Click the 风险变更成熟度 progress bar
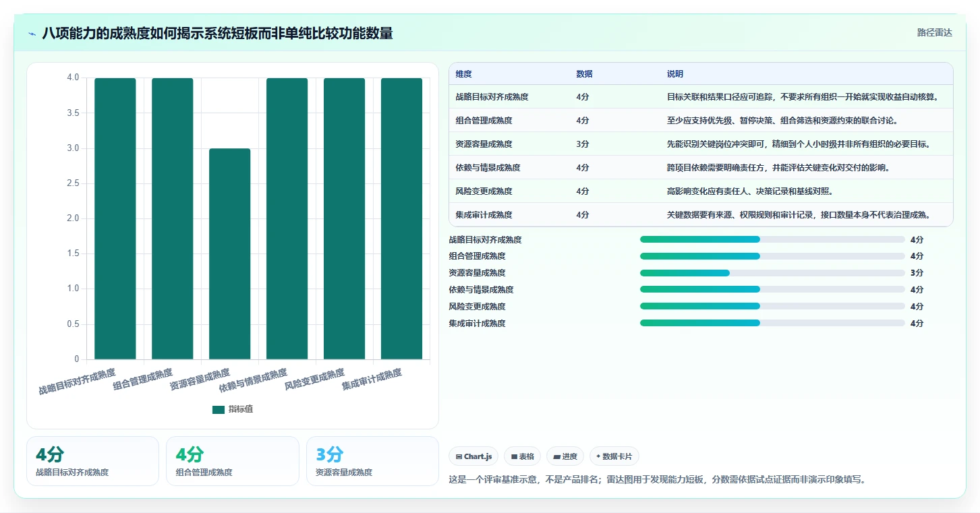Screen dimensions: 980x513 pyautogui.click(x=772, y=307)
